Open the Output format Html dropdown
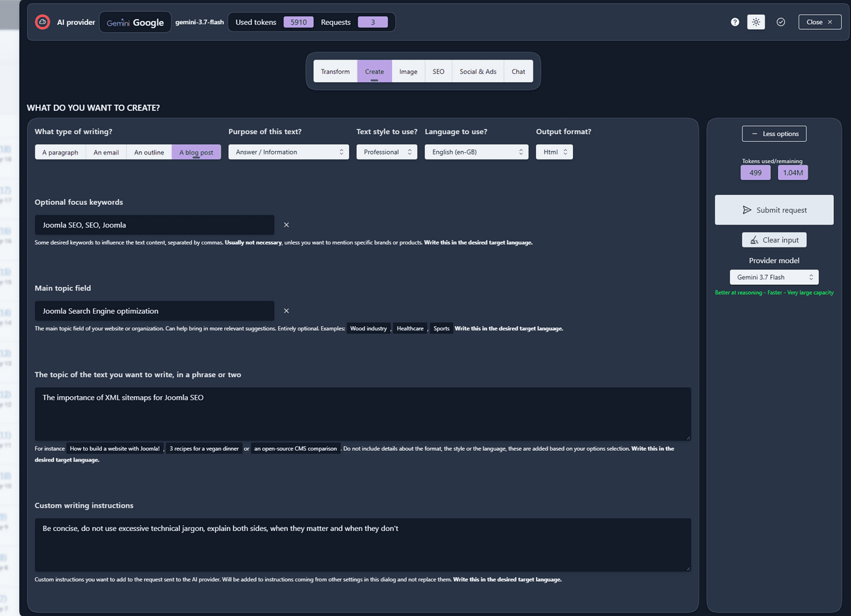 pos(555,152)
